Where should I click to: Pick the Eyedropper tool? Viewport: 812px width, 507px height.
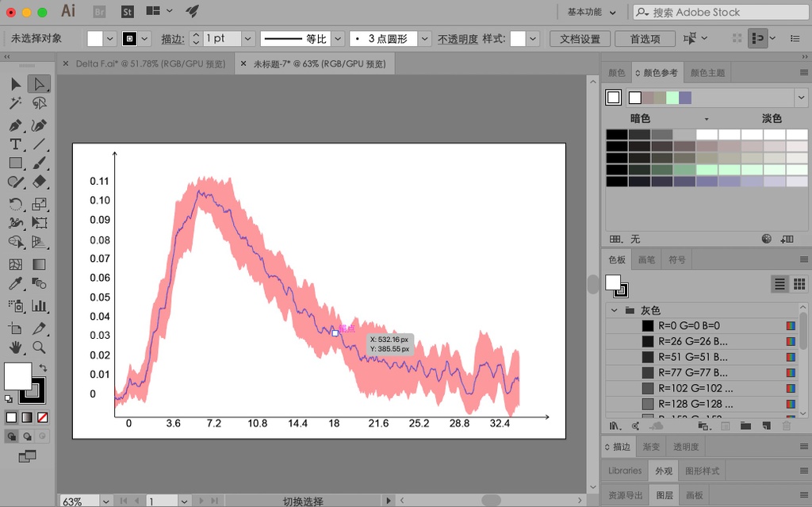click(15, 283)
